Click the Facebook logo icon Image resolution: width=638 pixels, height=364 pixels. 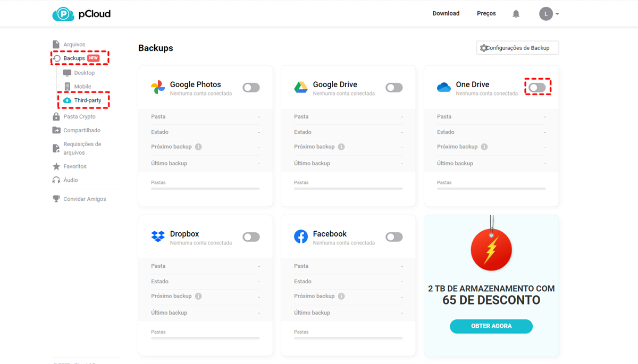(x=301, y=236)
